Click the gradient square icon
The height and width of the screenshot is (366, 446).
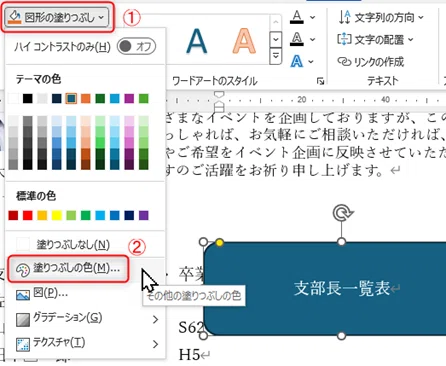[x=23, y=319]
